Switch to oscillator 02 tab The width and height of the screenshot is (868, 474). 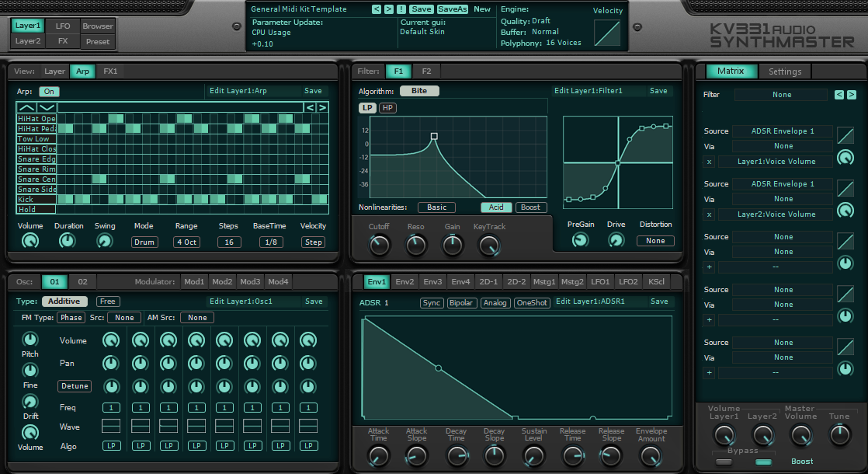(82, 282)
